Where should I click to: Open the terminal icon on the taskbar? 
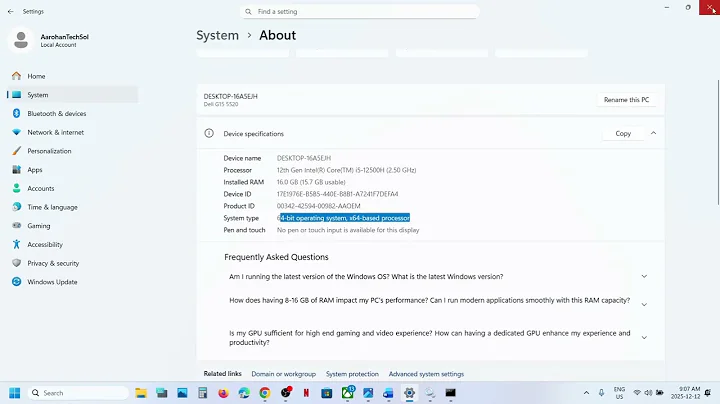tap(450, 393)
